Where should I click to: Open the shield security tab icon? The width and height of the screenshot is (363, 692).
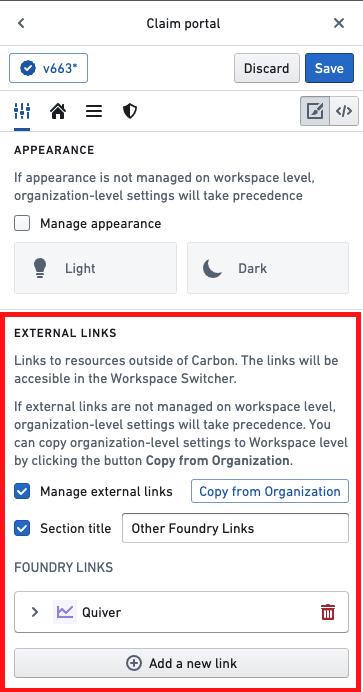pyautogui.click(x=130, y=112)
